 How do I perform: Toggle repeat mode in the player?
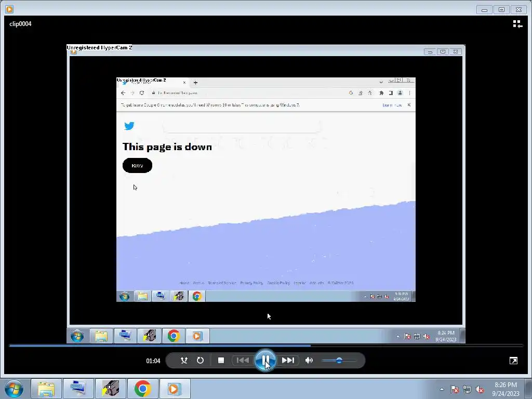pyautogui.click(x=200, y=361)
